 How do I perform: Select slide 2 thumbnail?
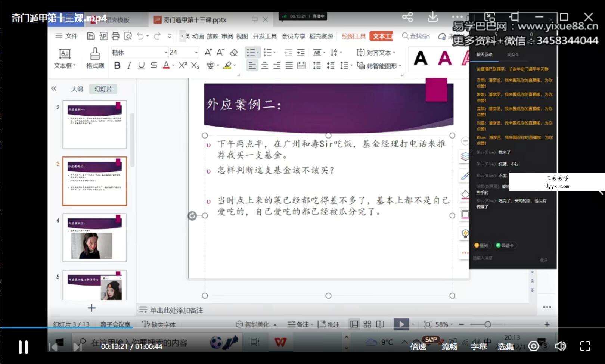[x=94, y=124]
